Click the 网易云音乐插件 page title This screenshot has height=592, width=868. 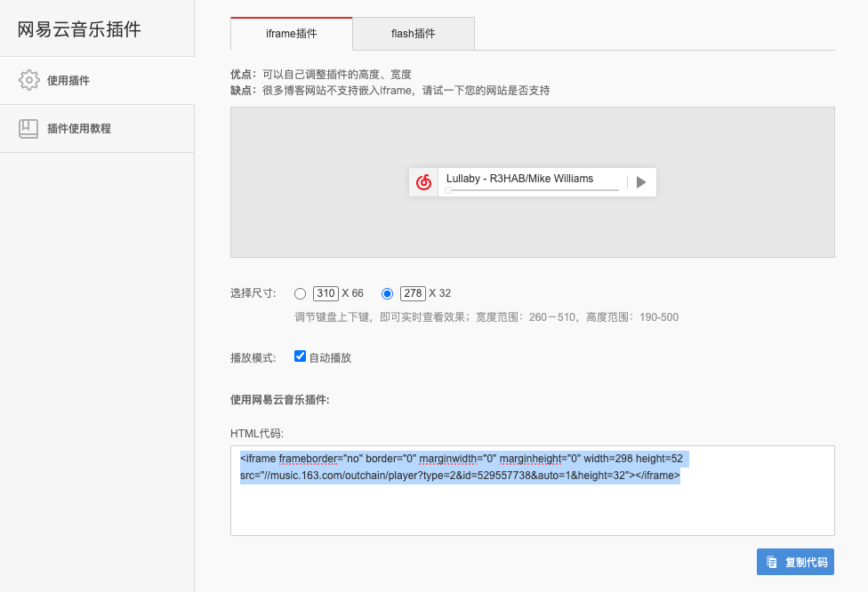tap(79, 28)
